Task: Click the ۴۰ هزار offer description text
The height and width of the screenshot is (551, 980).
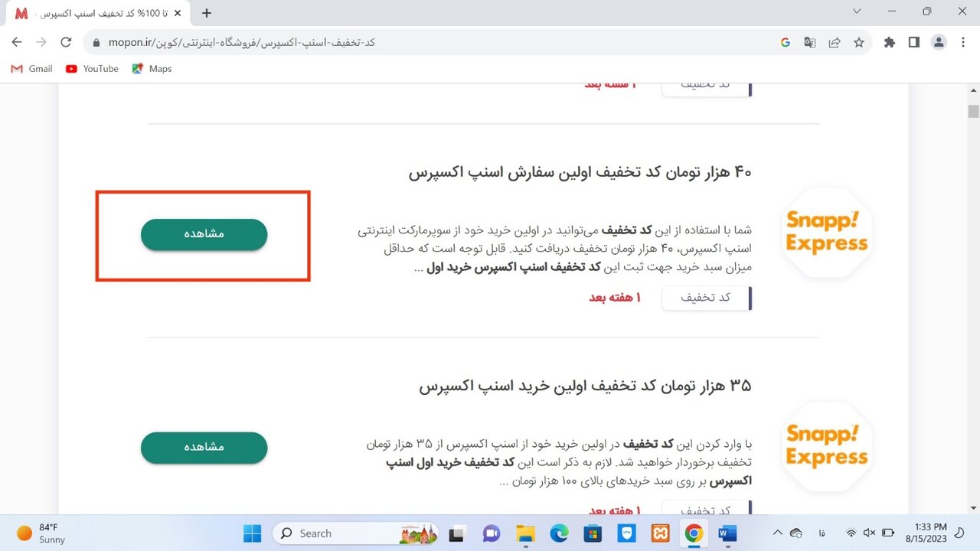Action: pyautogui.click(x=554, y=249)
